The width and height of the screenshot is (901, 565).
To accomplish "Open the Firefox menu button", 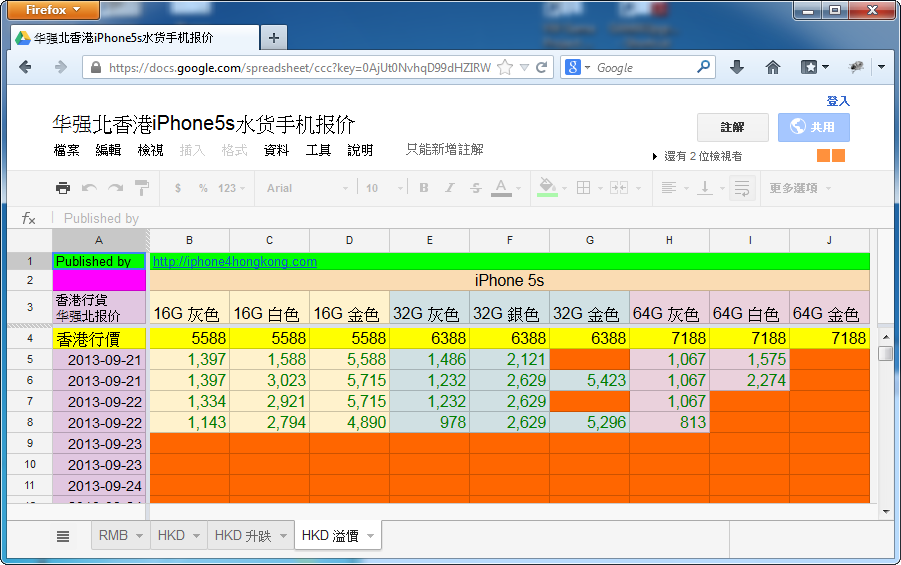I will point(53,10).
